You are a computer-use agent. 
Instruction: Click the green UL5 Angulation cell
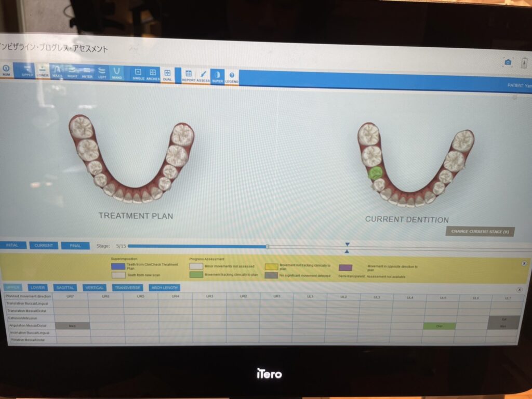[440, 326]
